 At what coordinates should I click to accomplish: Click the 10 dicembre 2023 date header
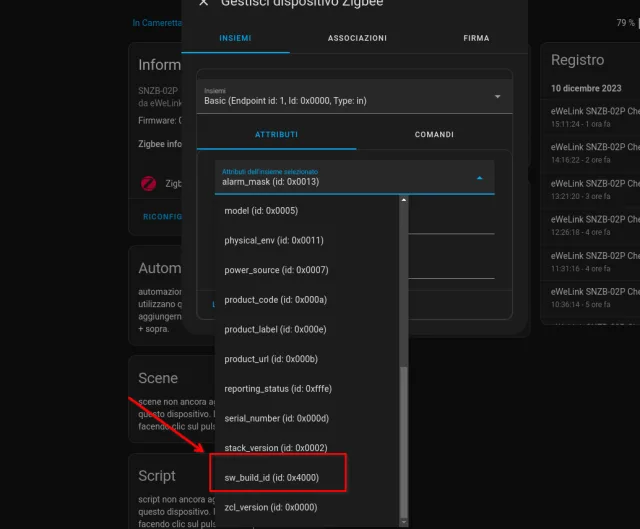pos(586,88)
